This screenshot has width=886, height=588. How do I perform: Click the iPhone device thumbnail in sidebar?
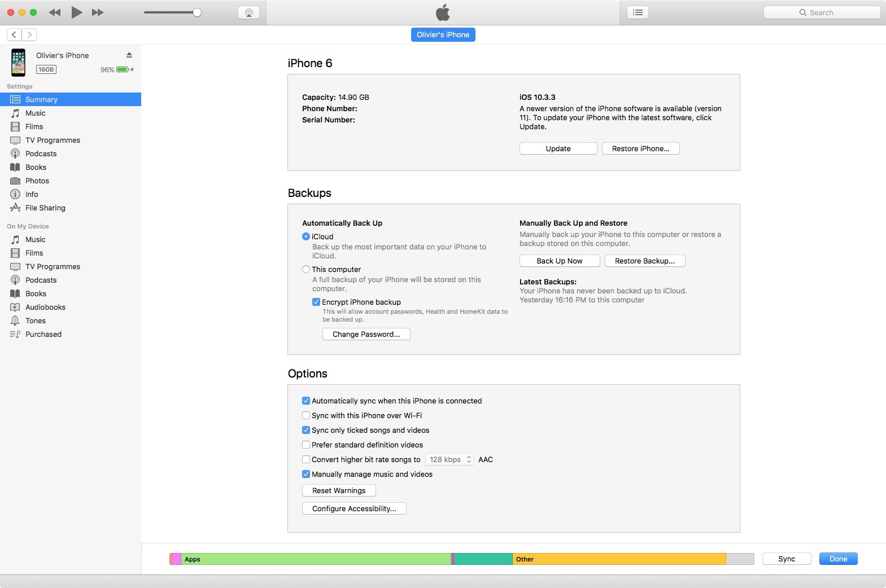(19, 62)
